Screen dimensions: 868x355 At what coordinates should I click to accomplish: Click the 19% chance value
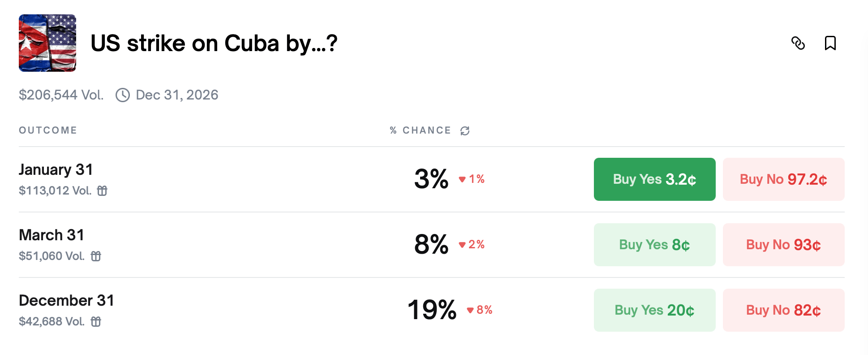pyautogui.click(x=432, y=310)
